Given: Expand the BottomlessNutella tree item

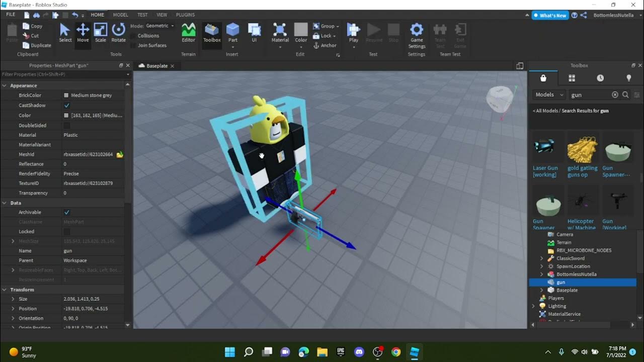Looking at the screenshot, I should 541,275.
